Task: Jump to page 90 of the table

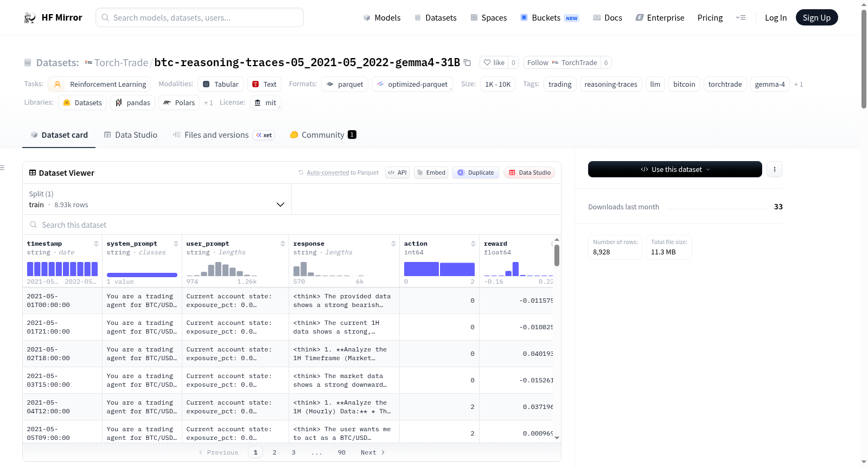Action: (x=342, y=452)
